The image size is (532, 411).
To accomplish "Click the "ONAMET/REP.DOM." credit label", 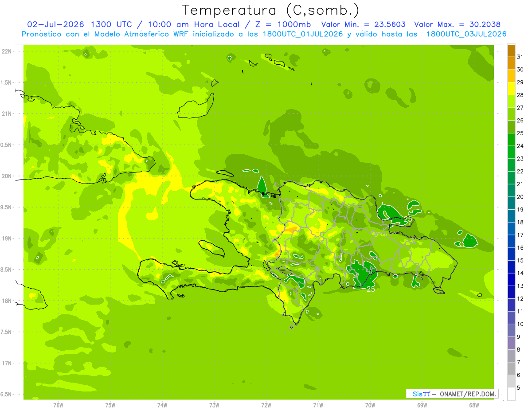I will (x=468, y=394).
